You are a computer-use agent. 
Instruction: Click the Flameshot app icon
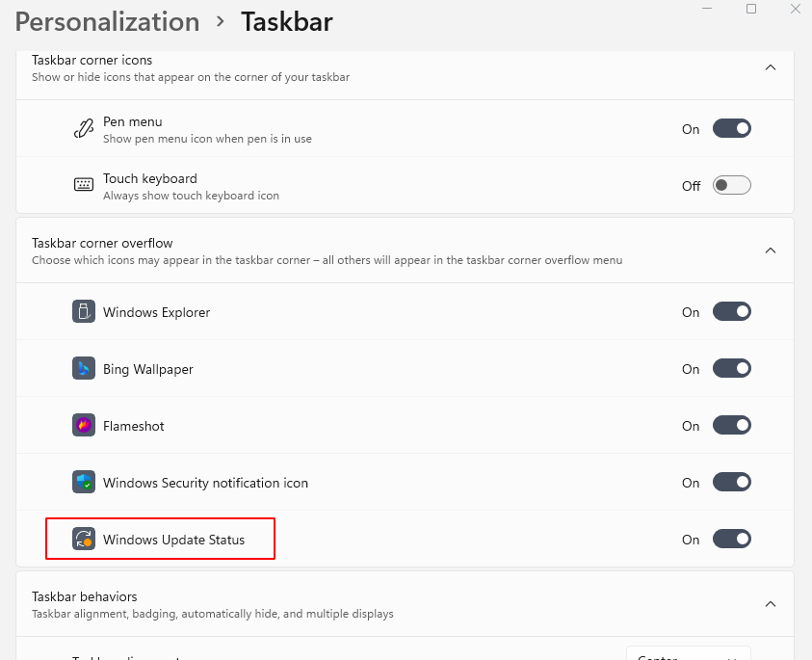[x=84, y=425]
